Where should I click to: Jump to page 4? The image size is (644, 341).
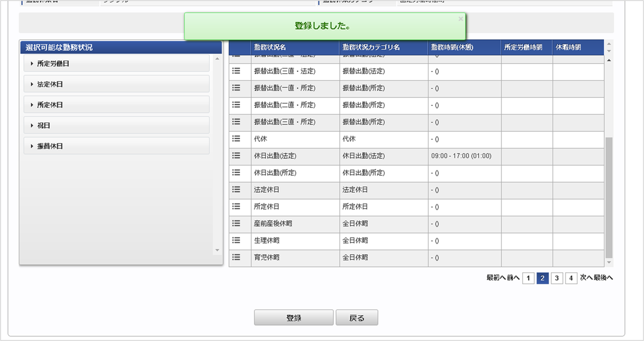(571, 278)
